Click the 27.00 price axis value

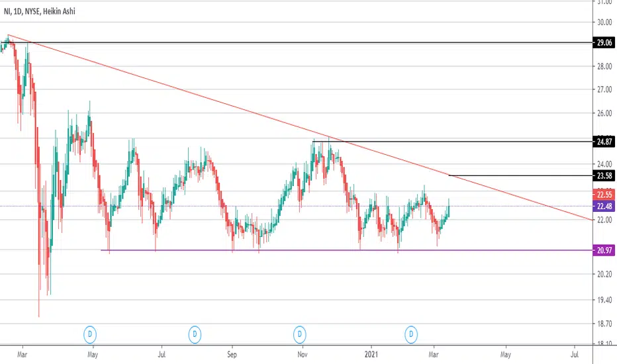(604, 89)
